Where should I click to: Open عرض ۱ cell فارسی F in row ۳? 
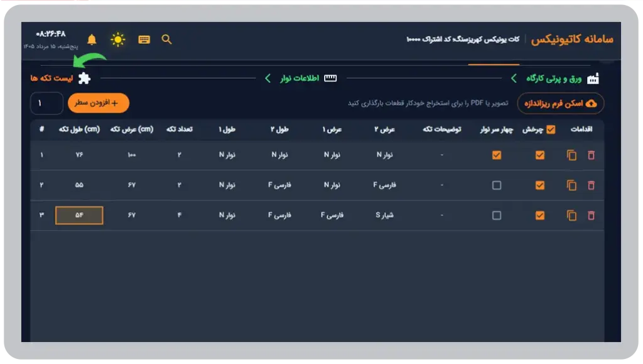(x=332, y=215)
